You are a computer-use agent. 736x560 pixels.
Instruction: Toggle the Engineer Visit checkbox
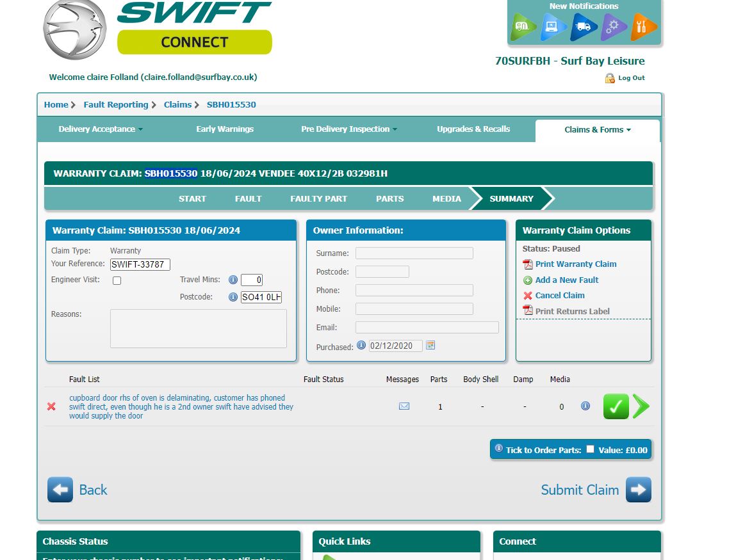[x=117, y=280]
